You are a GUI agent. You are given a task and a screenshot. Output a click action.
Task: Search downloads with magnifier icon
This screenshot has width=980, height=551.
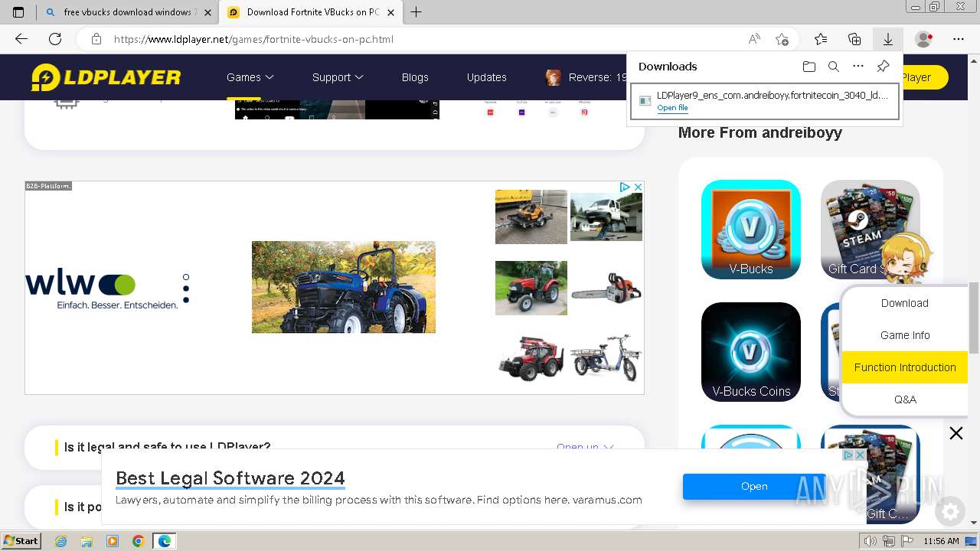(x=834, y=67)
